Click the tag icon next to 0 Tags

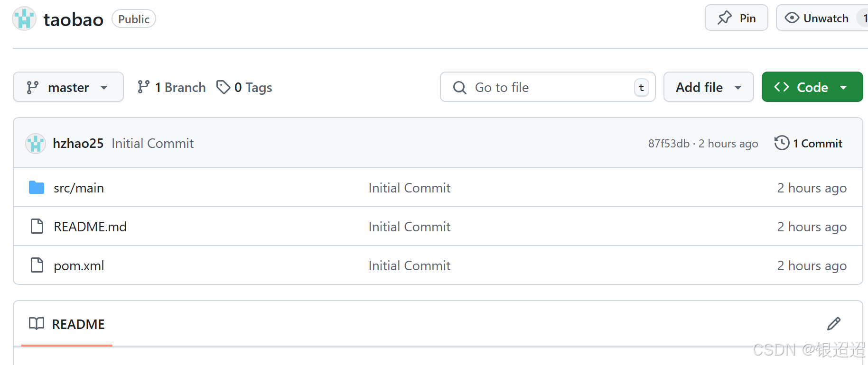point(223,87)
